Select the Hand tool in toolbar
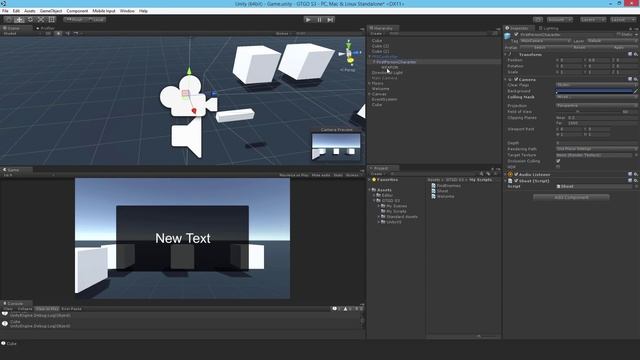The height and width of the screenshot is (360, 640). [x=9, y=20]
